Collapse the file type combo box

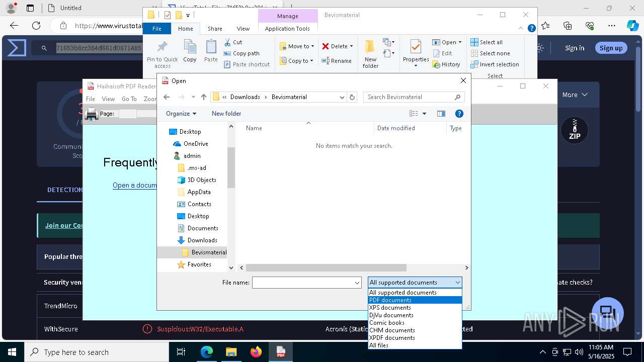[x=457, y=283]
